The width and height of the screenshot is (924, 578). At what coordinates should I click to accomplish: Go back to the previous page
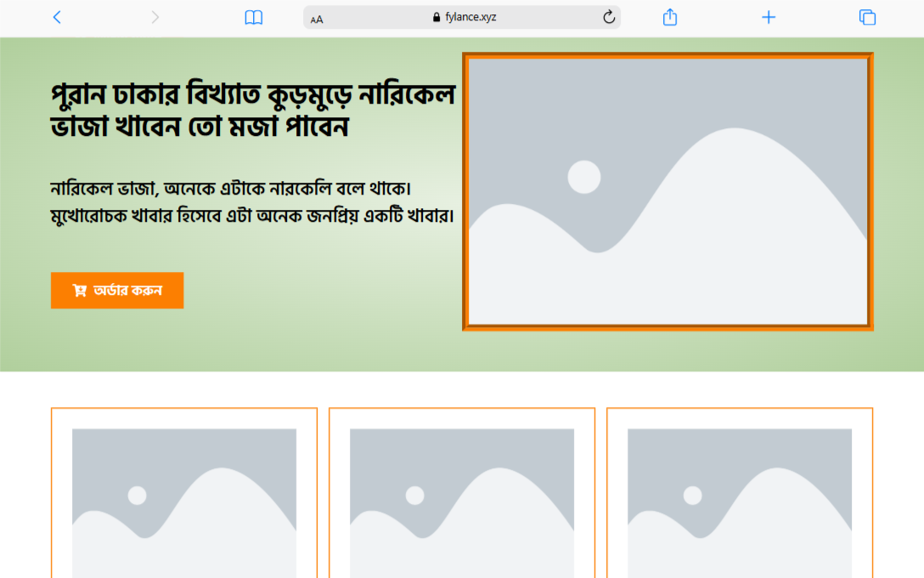(57, 17)
